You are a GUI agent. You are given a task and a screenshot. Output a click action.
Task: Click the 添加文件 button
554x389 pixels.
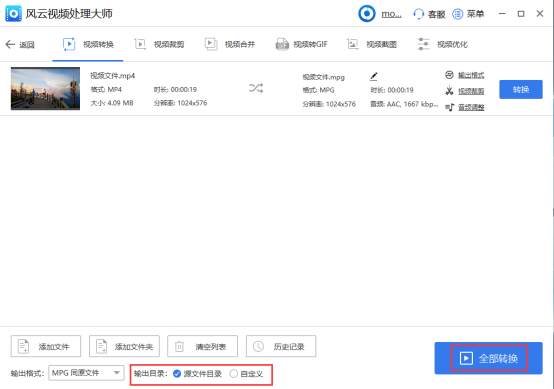pyautogui.click(x=46, y=346)
